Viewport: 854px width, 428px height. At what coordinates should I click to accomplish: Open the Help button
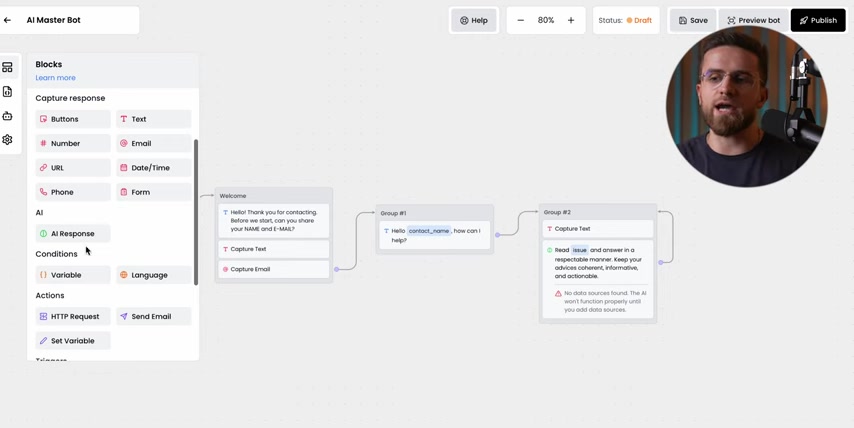pos(474,20)
